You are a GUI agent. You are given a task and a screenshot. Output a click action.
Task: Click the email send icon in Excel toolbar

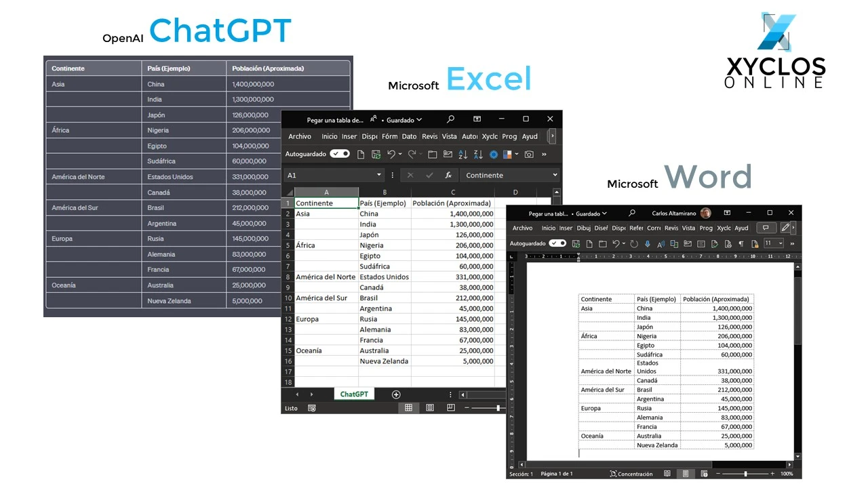coord(448,155)
